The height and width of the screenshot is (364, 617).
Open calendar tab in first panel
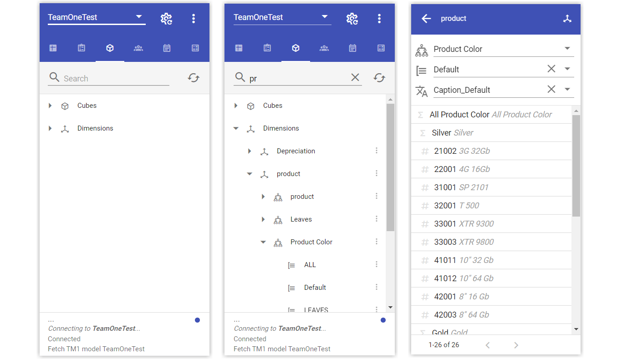click(x=167, y=48)
